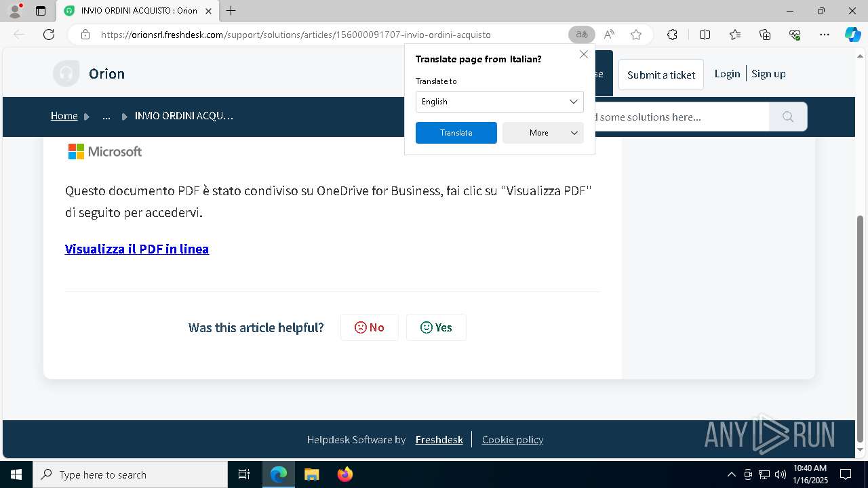This screenshot has width=868, height=488.
Task: Open the Translate to language dropdown
Action: coord(499,102)
